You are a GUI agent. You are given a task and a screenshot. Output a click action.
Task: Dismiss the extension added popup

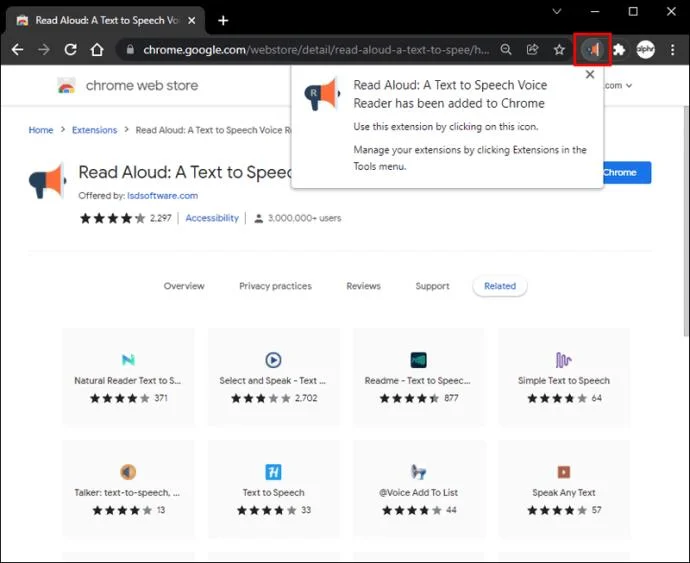point(590,74)
